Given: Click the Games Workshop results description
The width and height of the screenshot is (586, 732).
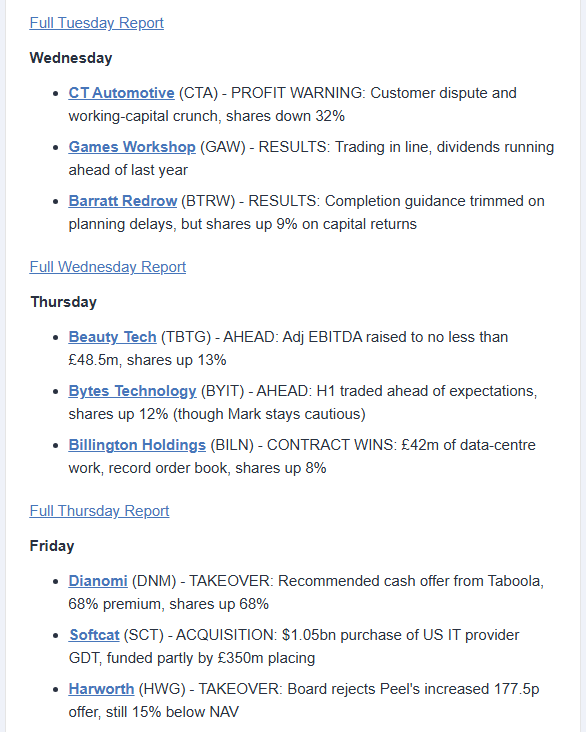Looking at the screenshot, I should click(x=311, y=159).
